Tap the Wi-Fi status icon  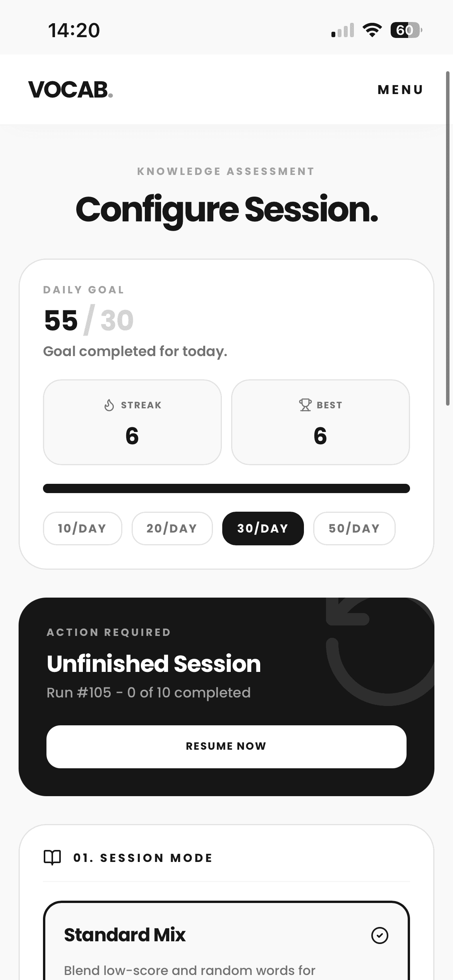click(372, 30)
